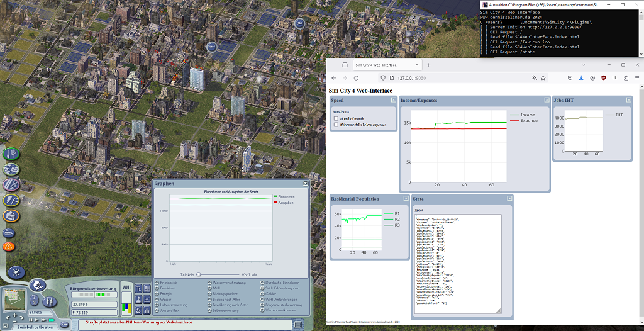This screenshot has width=644, height=331.
Task: Enable auto-pause if income falls below expenses
Action: (336, 125)
